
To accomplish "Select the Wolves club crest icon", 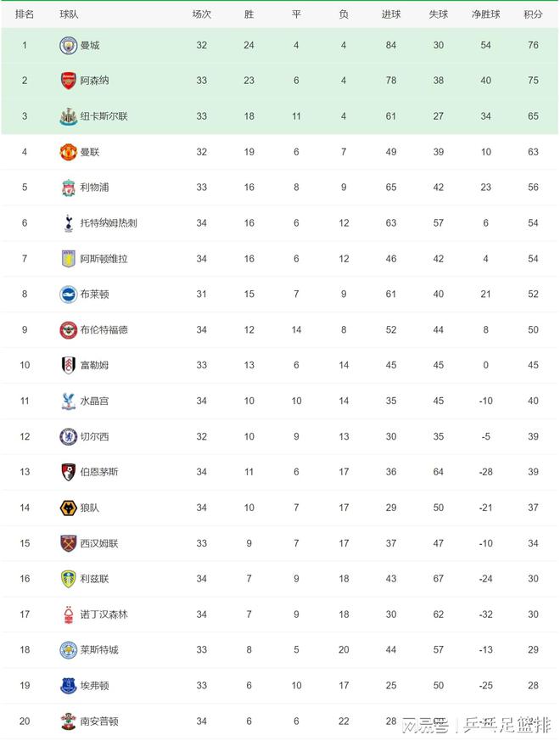I will pyautogui.click(x=69, y=508).
